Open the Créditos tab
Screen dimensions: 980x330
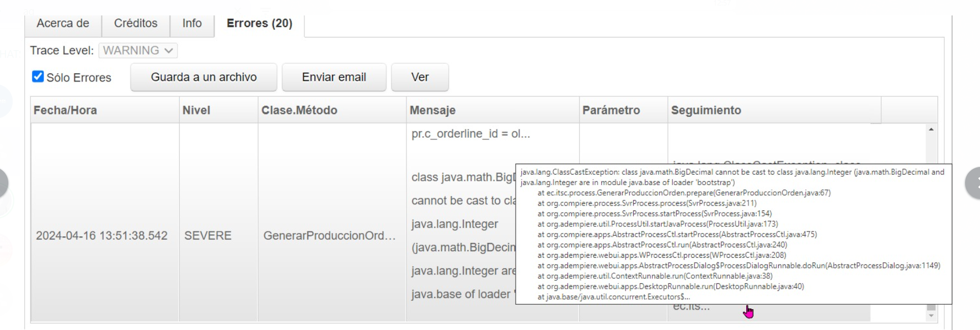[x=136, y=23]
